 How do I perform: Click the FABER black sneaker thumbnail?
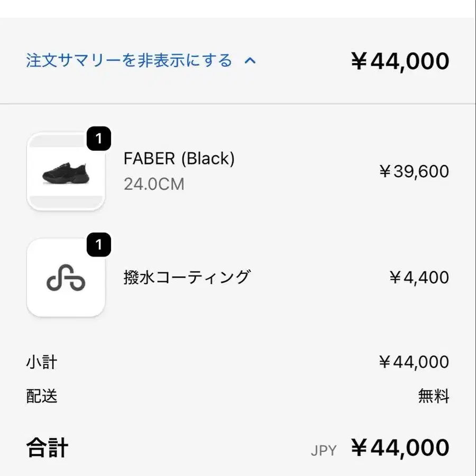(66, 172)
